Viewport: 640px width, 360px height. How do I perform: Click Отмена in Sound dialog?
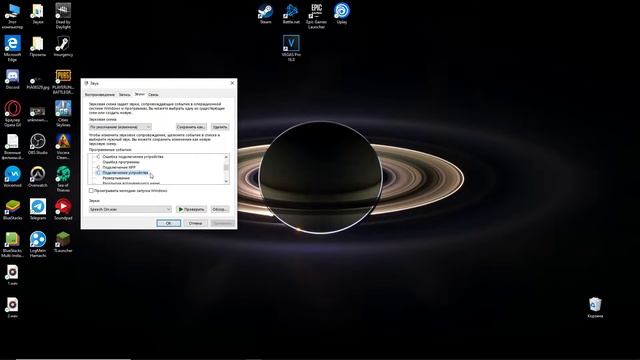click(195, 223)
